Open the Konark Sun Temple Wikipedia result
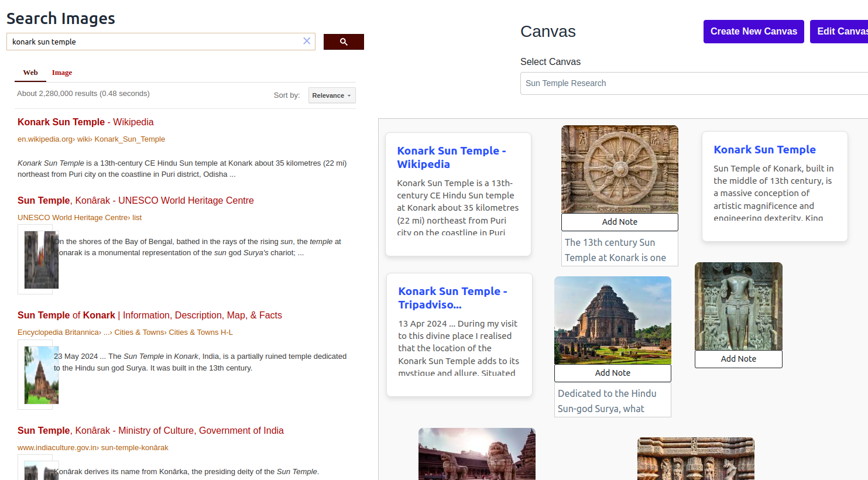This screenshot has height=480, width=868. 85,122
